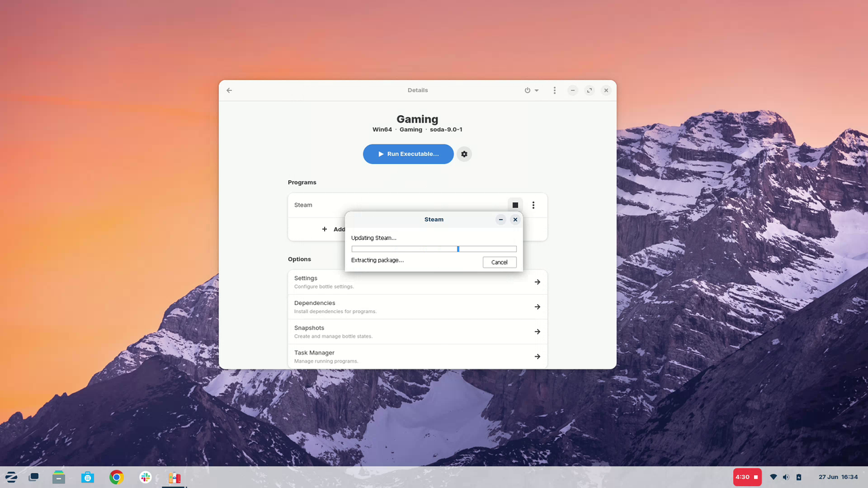This screenshot has height=488, width=868.
Task: Minimize the Bottles Details window
Action: 573,90
